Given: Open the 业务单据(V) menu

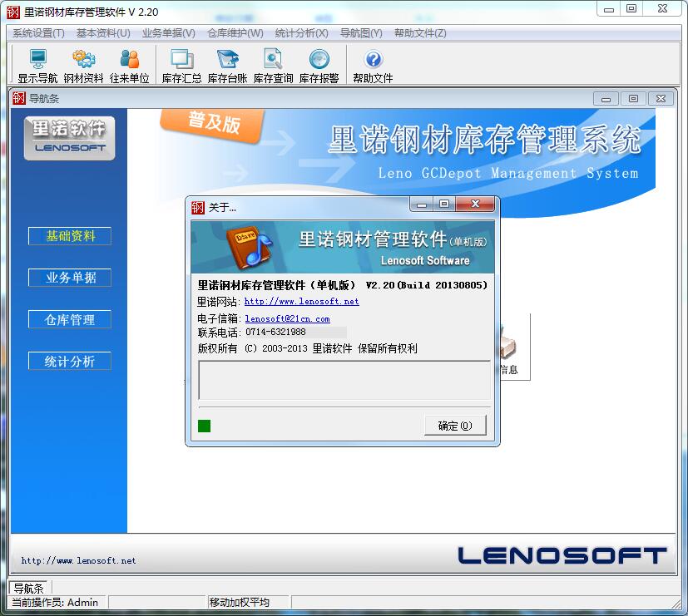Looking at the screenshot, I should click(x=169, y=33).
